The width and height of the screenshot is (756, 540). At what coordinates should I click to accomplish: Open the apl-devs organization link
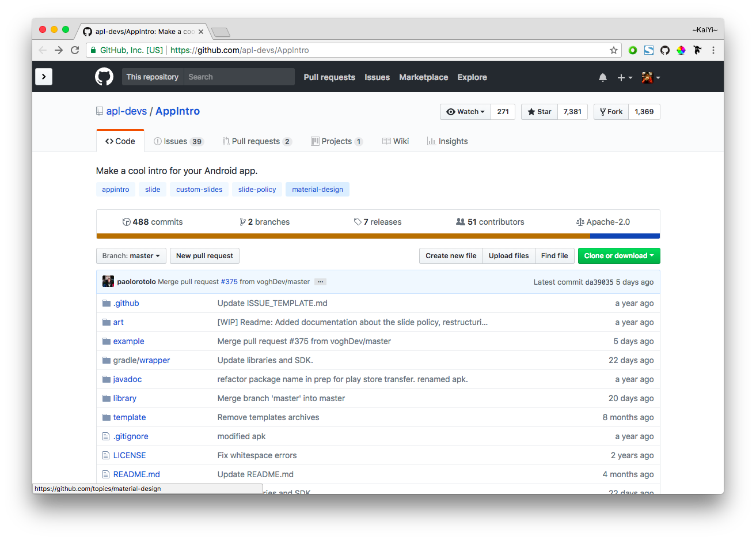coord(127,111)
